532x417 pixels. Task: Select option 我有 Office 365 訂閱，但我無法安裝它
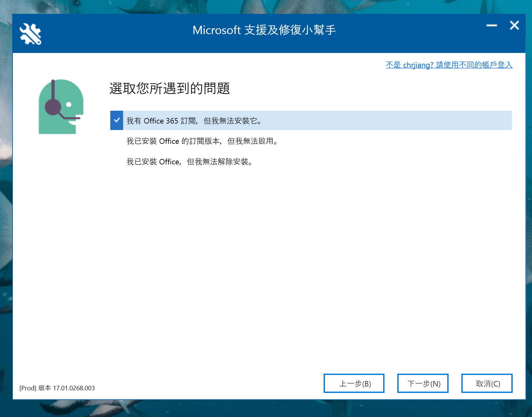coord(311,120)
